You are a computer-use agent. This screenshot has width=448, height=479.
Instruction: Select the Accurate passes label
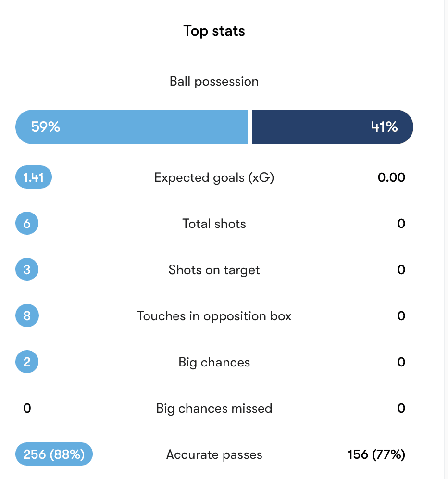click(214, 454)
